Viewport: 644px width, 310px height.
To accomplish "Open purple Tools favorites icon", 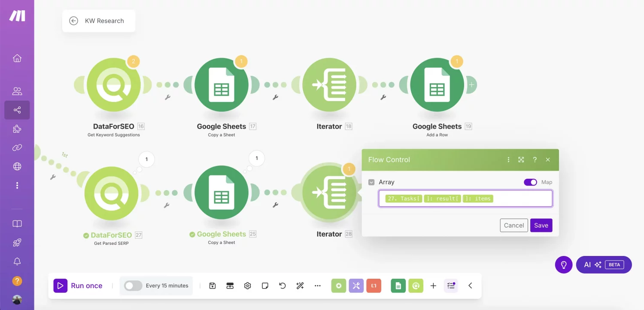I will tap(356, 286).
